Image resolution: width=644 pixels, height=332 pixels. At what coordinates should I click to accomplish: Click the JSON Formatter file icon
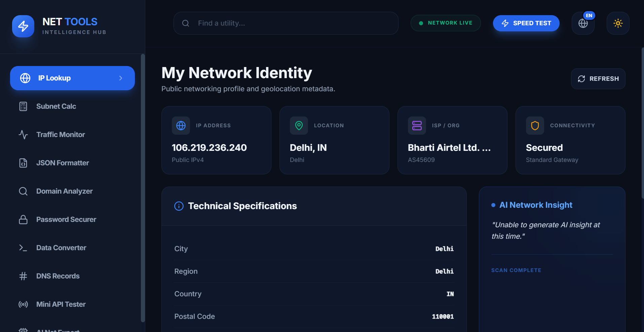(23, 163)
